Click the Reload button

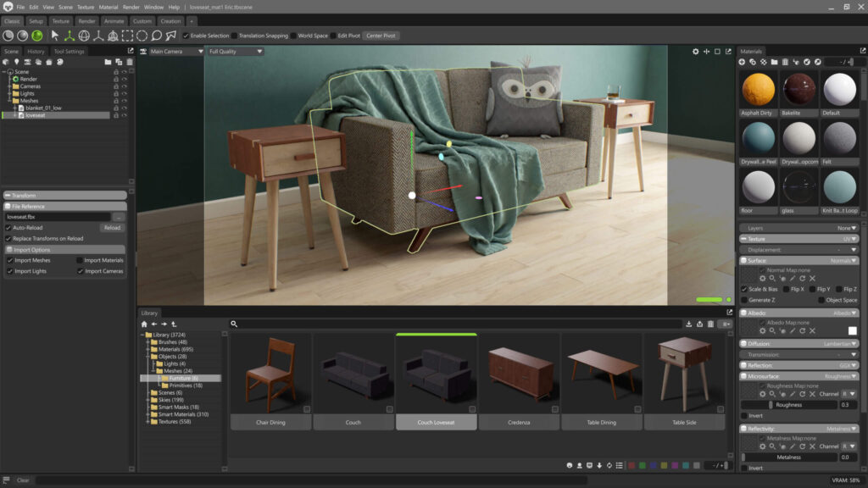point(112,228)
